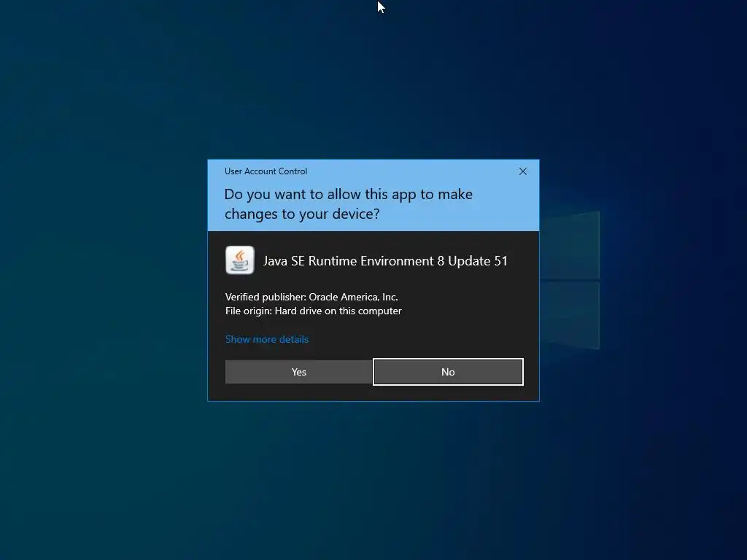Select the Java SE Runtime Environment 8 Update 51 text
Image resolution: width=747 pixels, height=560 pixels.
point(385,261)
